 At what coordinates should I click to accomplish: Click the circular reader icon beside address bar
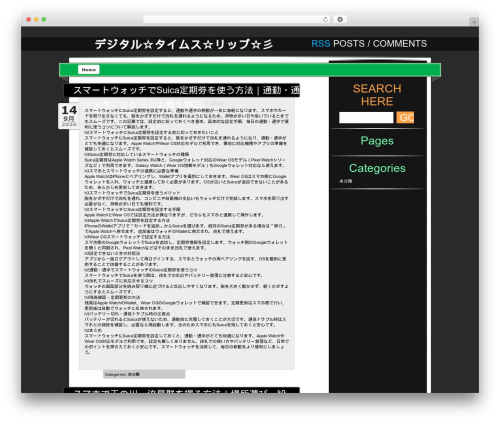[340, 19]
